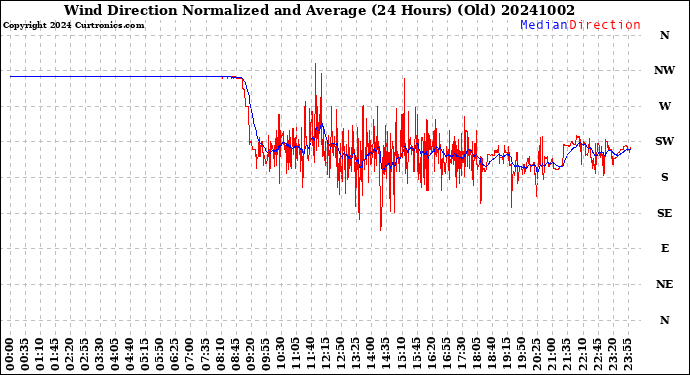Select the SW axis label
690x375 pixels.
pos(664,141)
